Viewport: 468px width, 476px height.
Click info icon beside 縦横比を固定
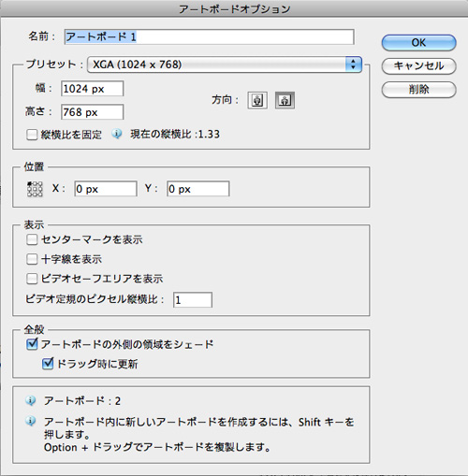click(117, 134)
